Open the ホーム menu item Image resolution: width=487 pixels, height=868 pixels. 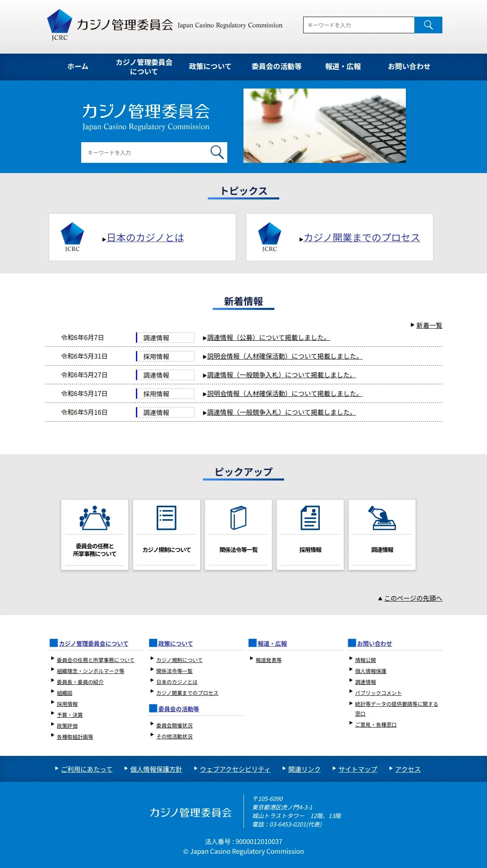click(x=78, y=67)
